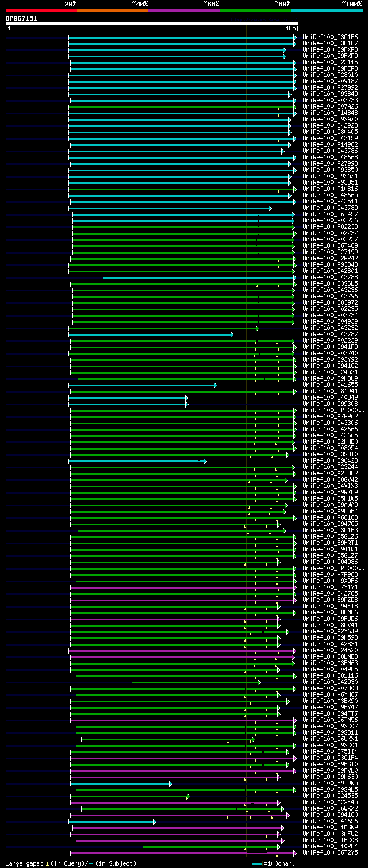368x868 pixels.
Task: Click the Large gaps legend text
Action: 71,863
